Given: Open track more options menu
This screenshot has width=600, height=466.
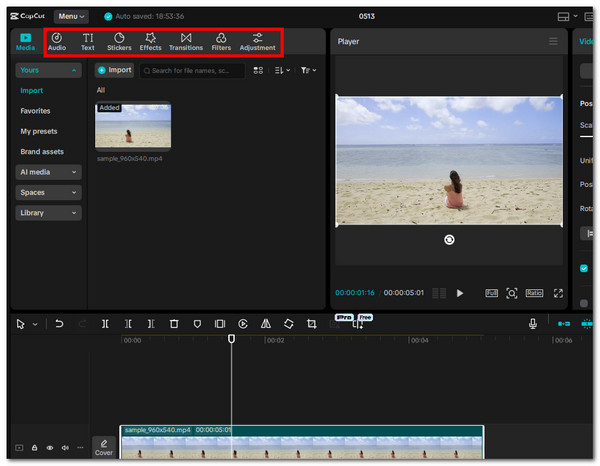Looking at the screenshot, I should coord(80,447).
